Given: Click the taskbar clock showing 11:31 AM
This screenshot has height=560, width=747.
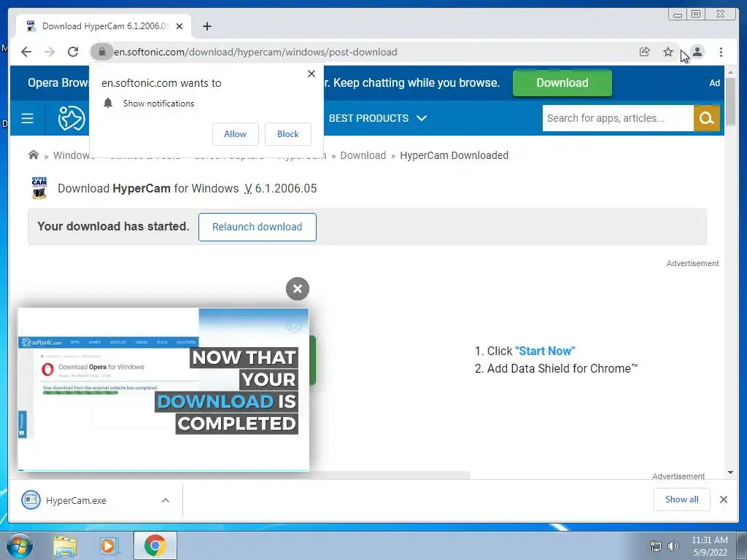Looking at the screenshot, I should click(x=709, y=545).
